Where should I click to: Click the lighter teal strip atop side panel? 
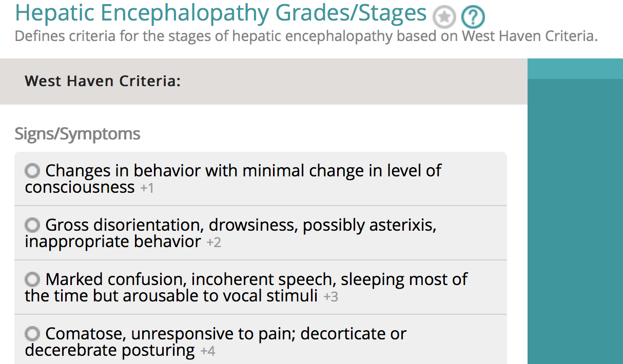click(x=575, y=69)
